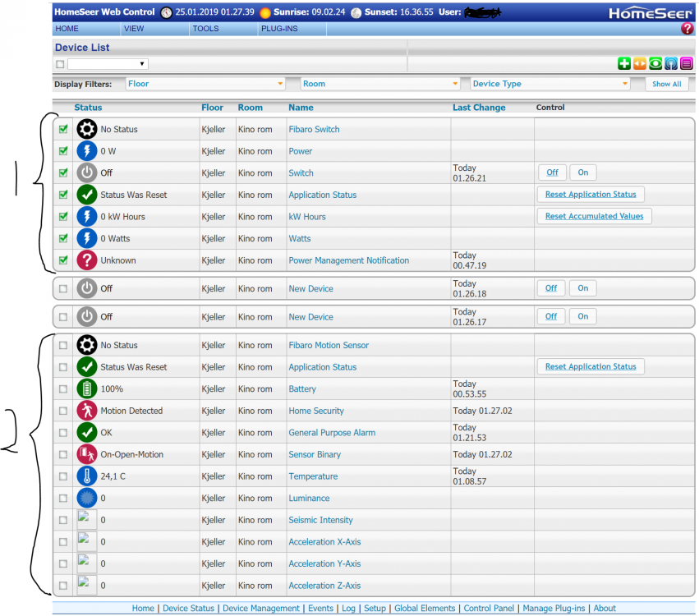Tick the checkbox for Luminance row
Viewport: 699px width, 616px height.
tap(63, 499)
